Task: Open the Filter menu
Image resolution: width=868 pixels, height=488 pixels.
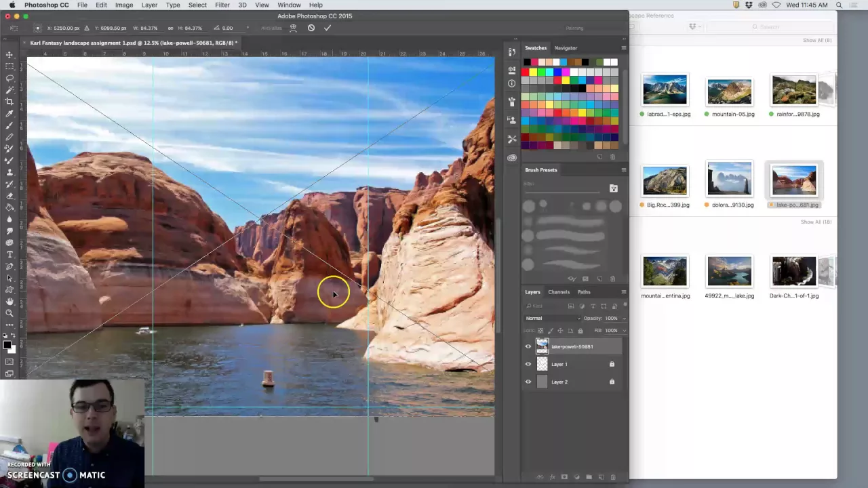Action: 222,5
